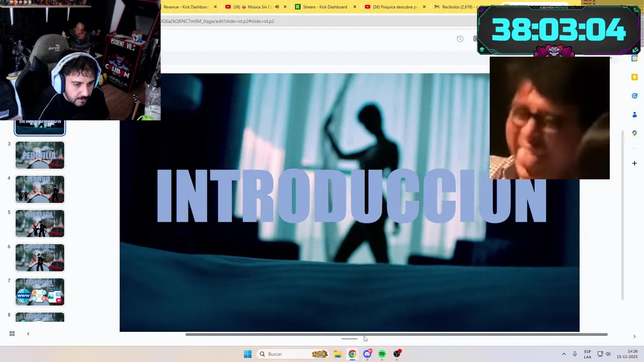
Task: Click the plus icon to get add-ons
Action: coord(634,163)
